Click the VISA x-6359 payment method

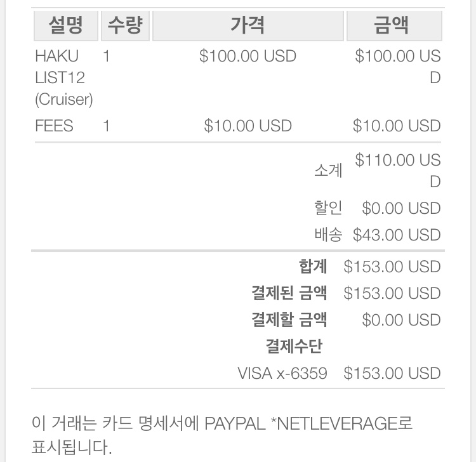[x=282, y=373]
